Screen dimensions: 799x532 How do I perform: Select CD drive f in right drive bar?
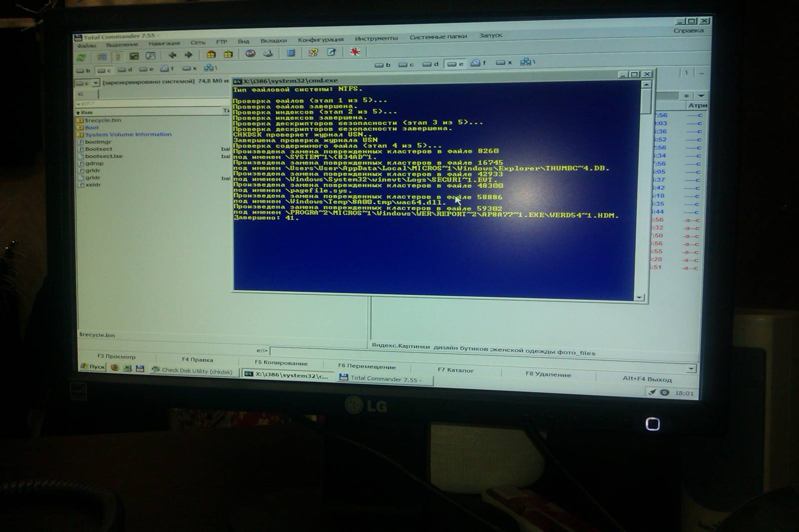(x=478, y=63)
